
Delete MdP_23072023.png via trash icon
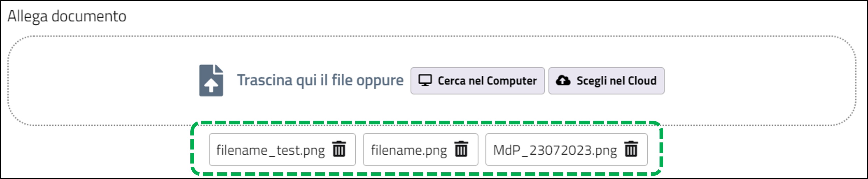[631, 149]
